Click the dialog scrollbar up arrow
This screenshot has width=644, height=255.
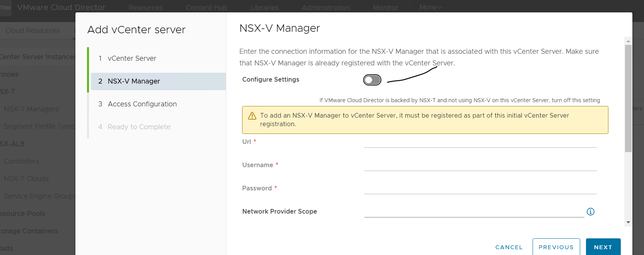coord(628,41)
